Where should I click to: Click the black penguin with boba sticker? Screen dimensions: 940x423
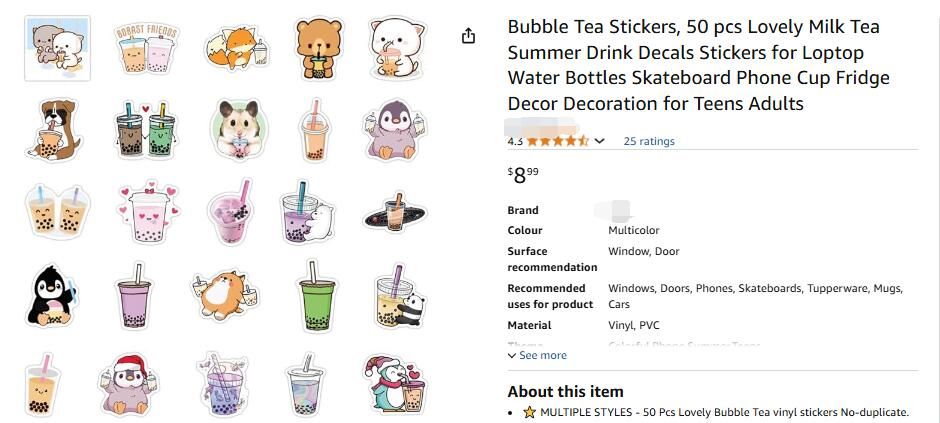(49, 297)
